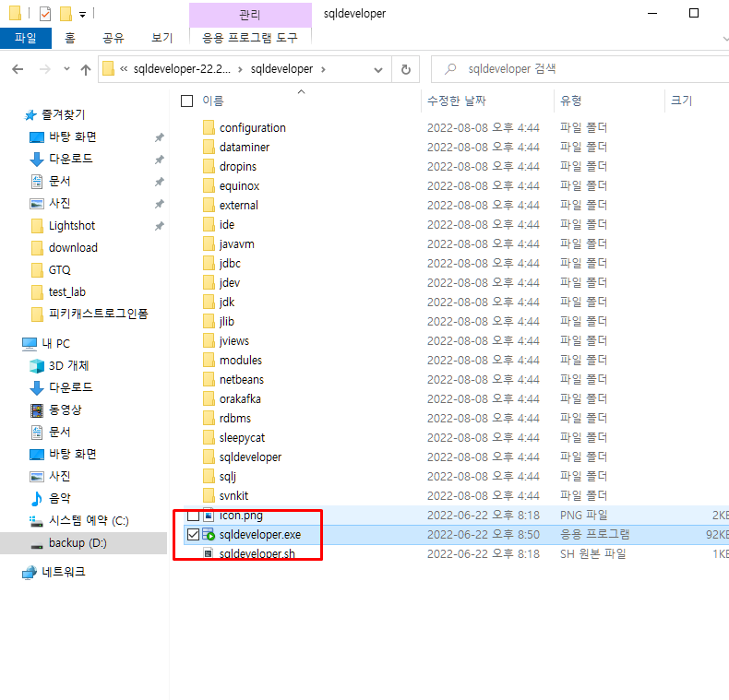Select the sleepycat folder icon
This screenshot has width=729, height=700.
[209, 437]
